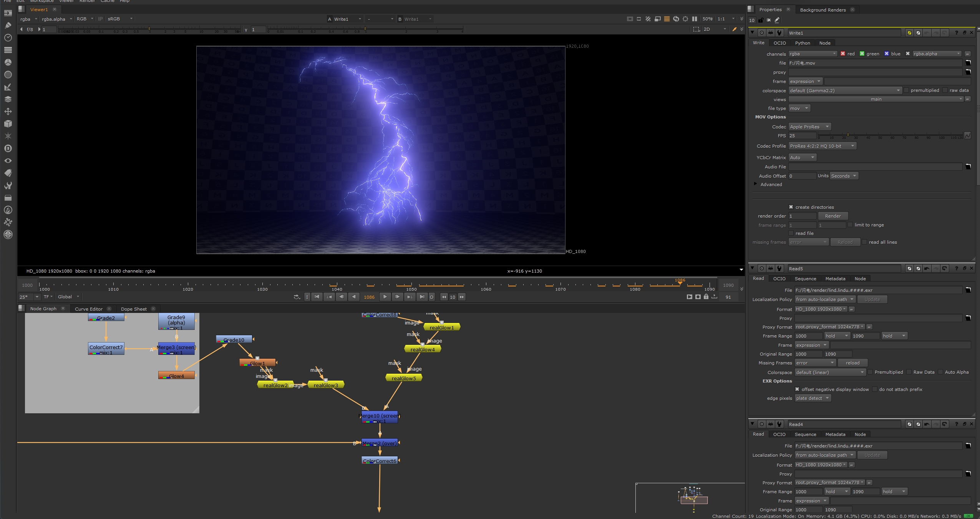The image size is (980, 519).
Task: Enable the read file checkbox
Action: [791, 233]
